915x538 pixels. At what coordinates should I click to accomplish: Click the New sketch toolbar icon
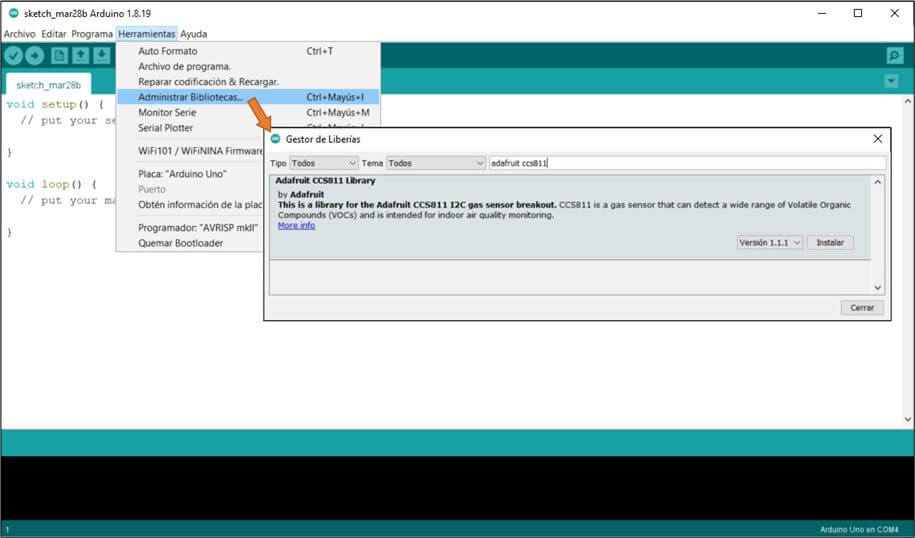(60, 56)
